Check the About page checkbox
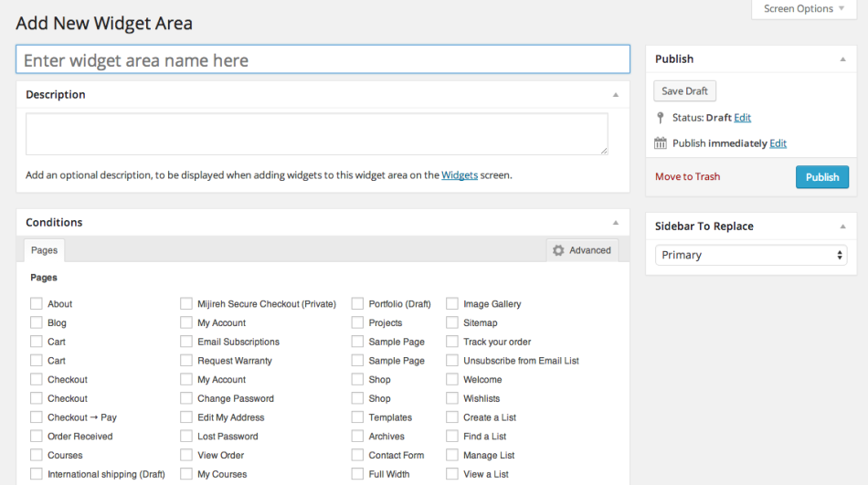 [37, 304]
